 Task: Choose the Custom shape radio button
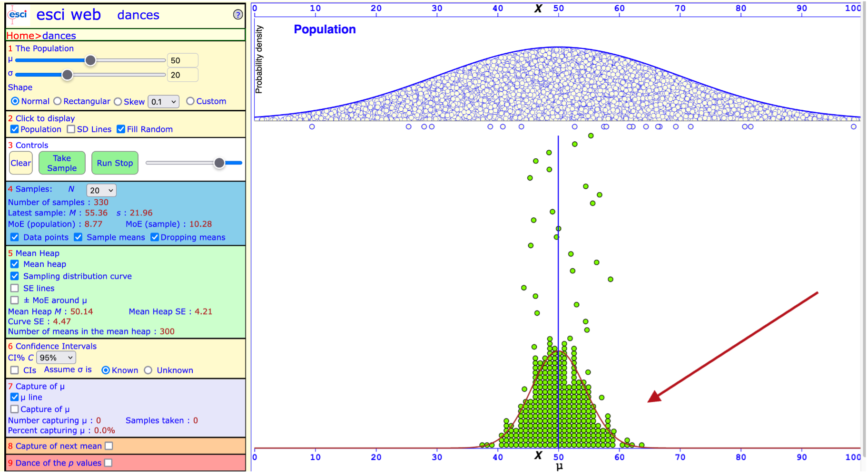190,101
